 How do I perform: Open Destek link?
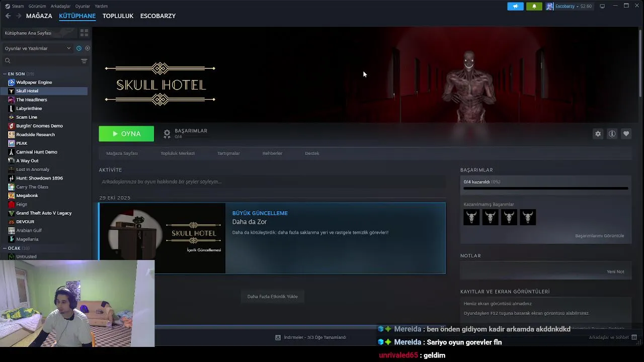[312, 153]
